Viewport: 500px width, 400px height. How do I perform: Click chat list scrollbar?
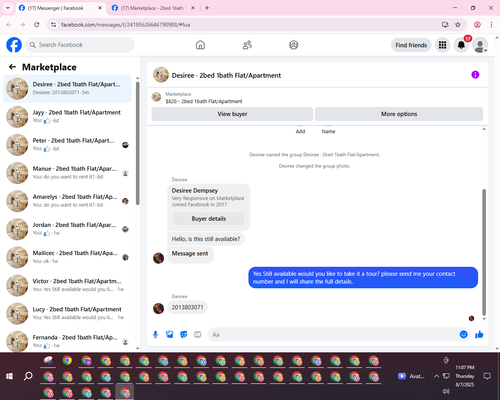[x=137, y=143]
